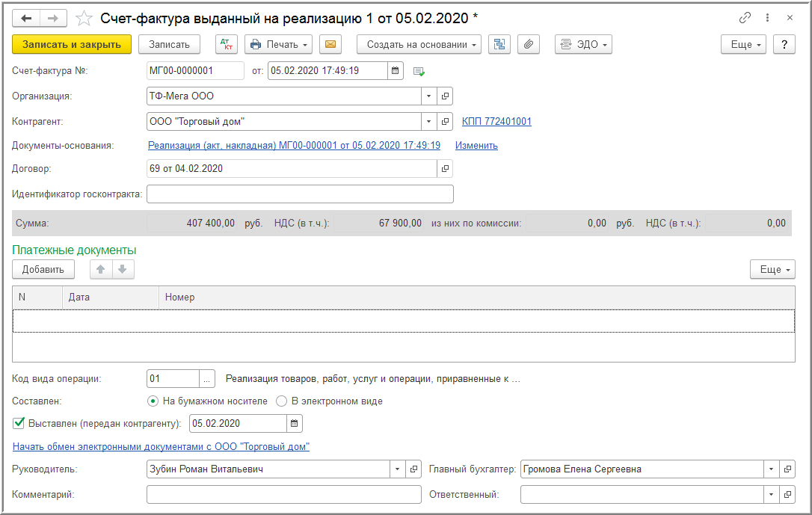Open Организация ТФ-Мега card icon
812x515 pixels.
(x=445, y=96)
